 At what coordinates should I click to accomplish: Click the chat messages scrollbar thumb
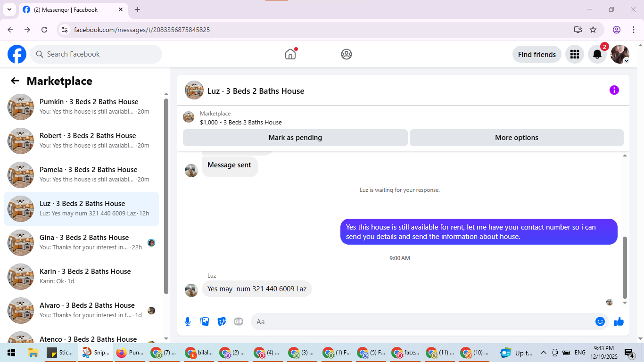tap(625, 267)
